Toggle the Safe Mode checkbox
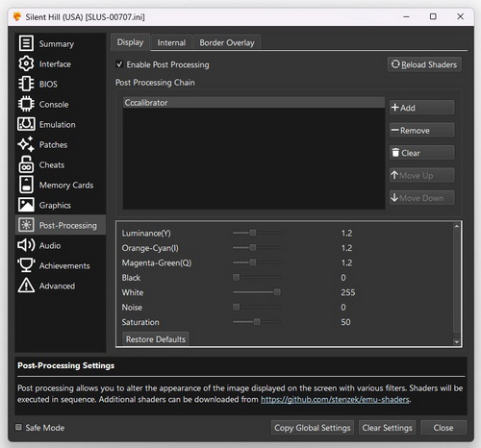This screenshot has width=481, height=448. [19, 427]
